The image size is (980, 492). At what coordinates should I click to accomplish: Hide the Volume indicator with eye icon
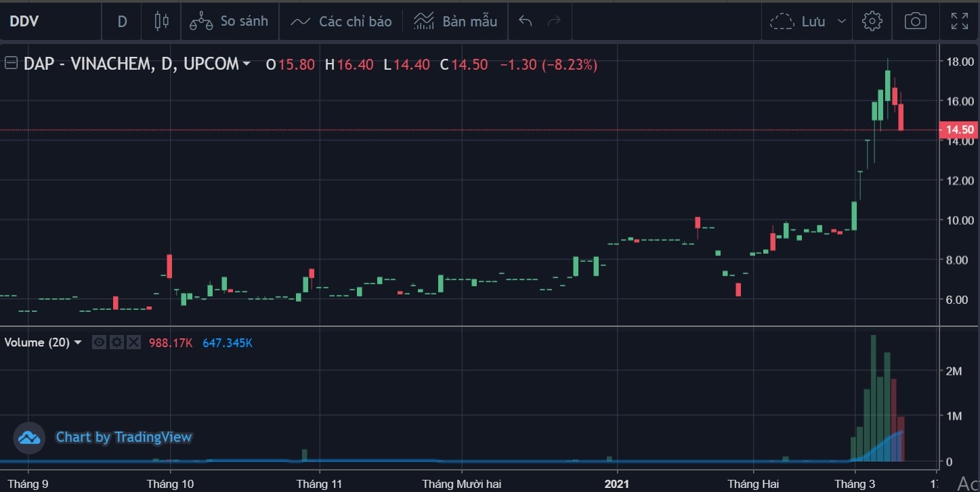pos(99,342)
